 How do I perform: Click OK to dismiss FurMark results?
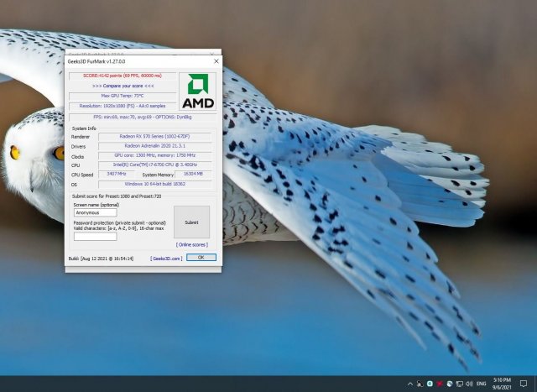tap(201, 258)
